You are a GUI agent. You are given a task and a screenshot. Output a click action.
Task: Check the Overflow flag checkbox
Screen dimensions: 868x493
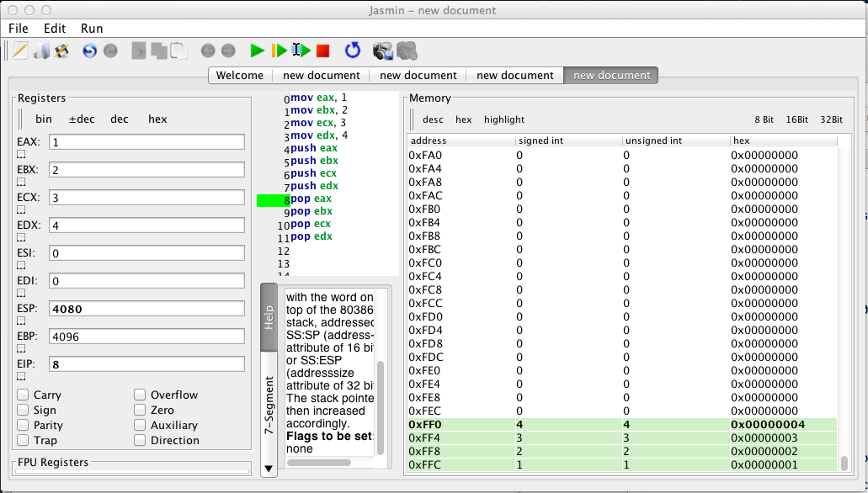pos(140,395)
